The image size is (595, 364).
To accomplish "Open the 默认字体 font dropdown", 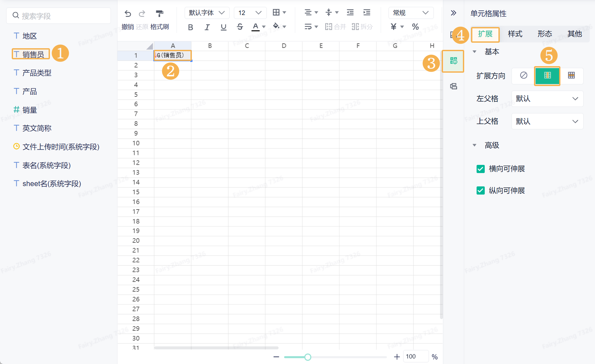I will [x=207, y=13].
